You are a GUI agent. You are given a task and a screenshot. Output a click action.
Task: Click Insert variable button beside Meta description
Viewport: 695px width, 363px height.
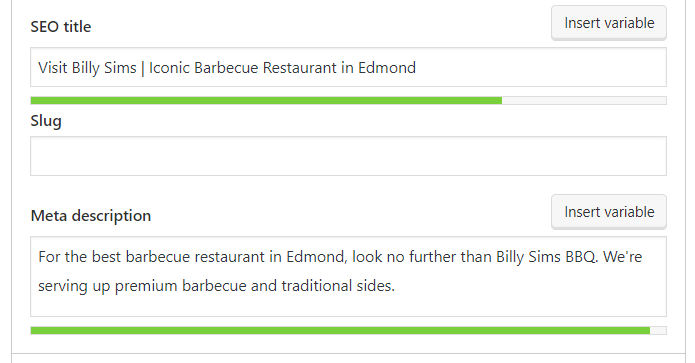click(609, 212)
